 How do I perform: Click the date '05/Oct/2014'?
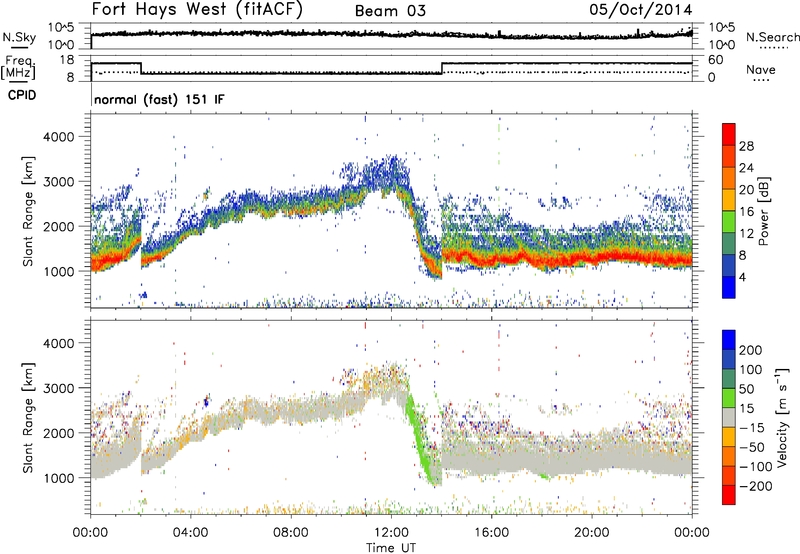pyautogui.click(x=641, y=10)
